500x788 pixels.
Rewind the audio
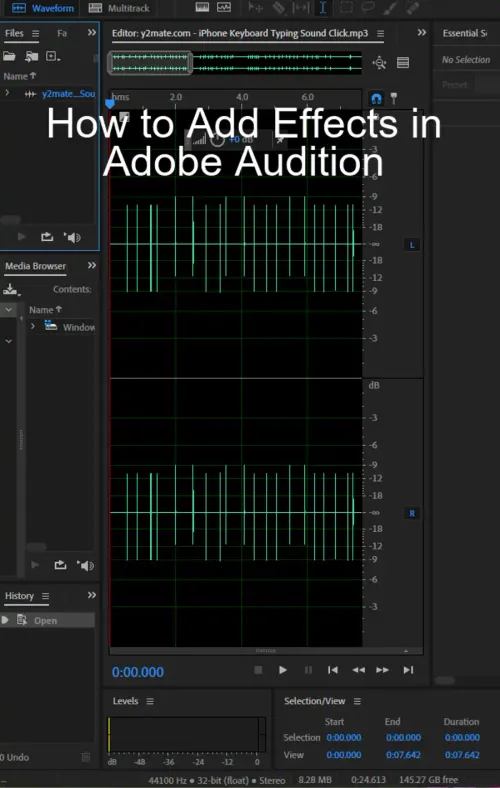click(x=358, y=670)
